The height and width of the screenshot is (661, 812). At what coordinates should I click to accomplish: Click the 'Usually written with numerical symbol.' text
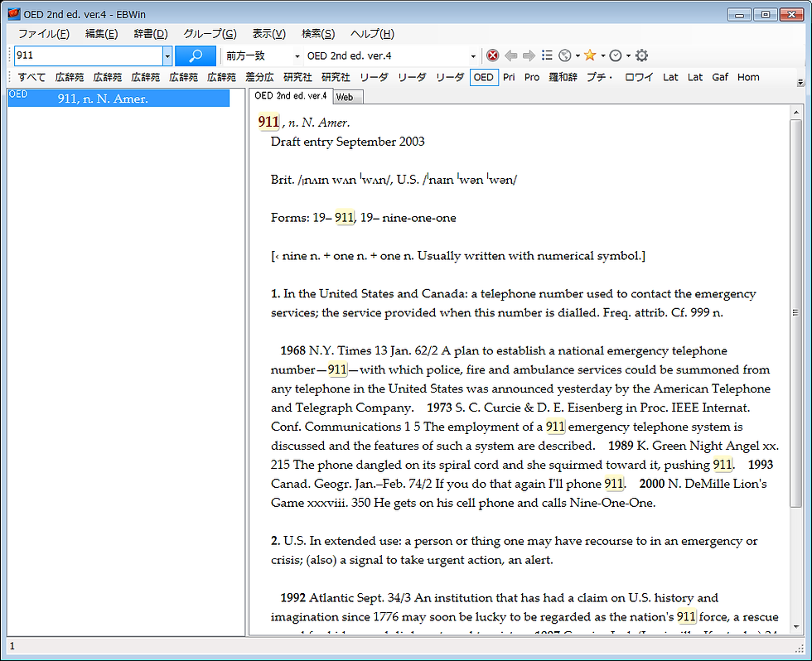pos(529,256)
